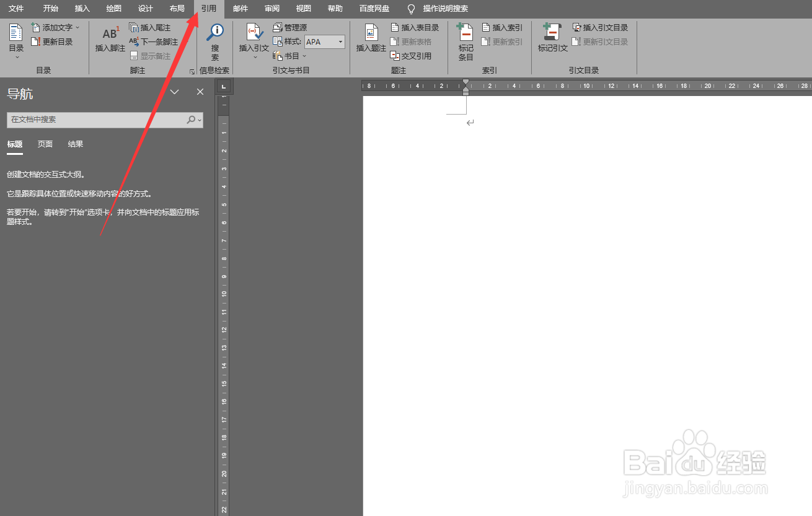Open the 搜索 information search tool
The height and width of the screenshot is (516, 812).
(x=215, y=41)
